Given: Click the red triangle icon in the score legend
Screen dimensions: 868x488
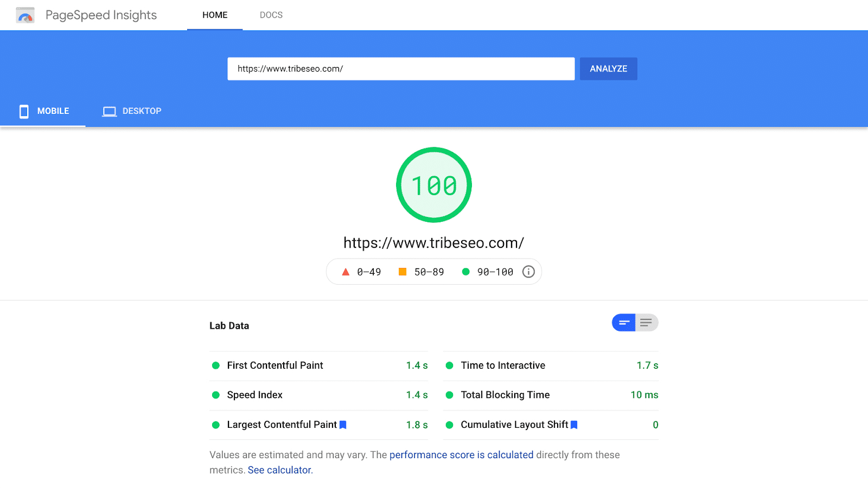Looking at the screenshot, I should click(x=346, y=271).
